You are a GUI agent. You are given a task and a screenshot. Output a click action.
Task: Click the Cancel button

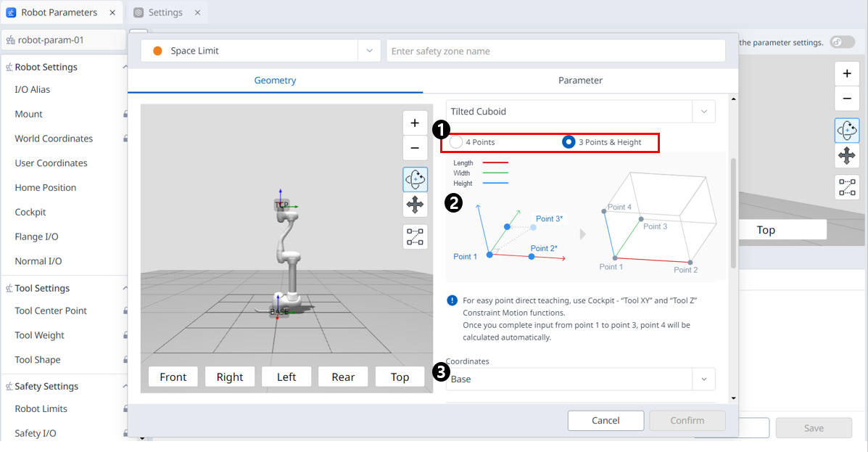point(605,421)
